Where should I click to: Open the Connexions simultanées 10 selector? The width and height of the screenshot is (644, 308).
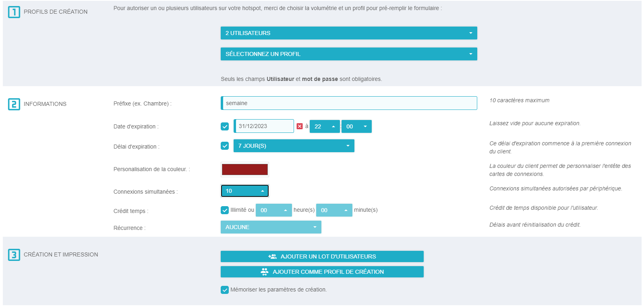click(244, 191)
